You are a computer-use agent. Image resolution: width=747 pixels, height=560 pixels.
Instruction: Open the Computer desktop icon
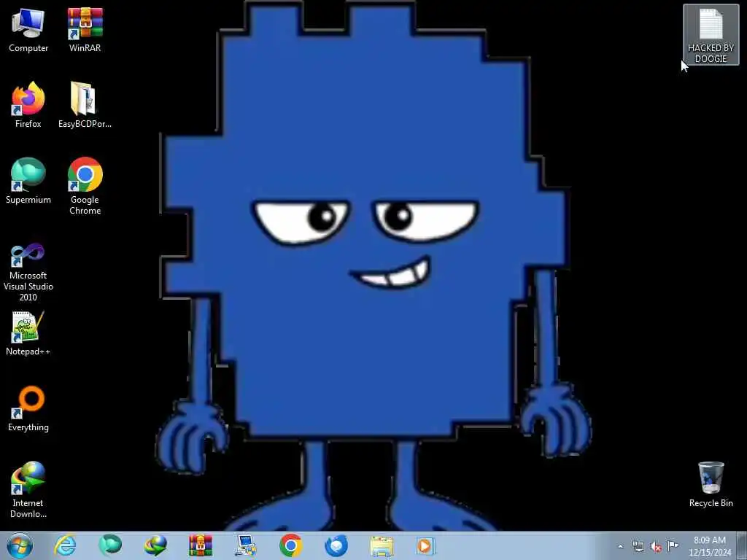28,29
